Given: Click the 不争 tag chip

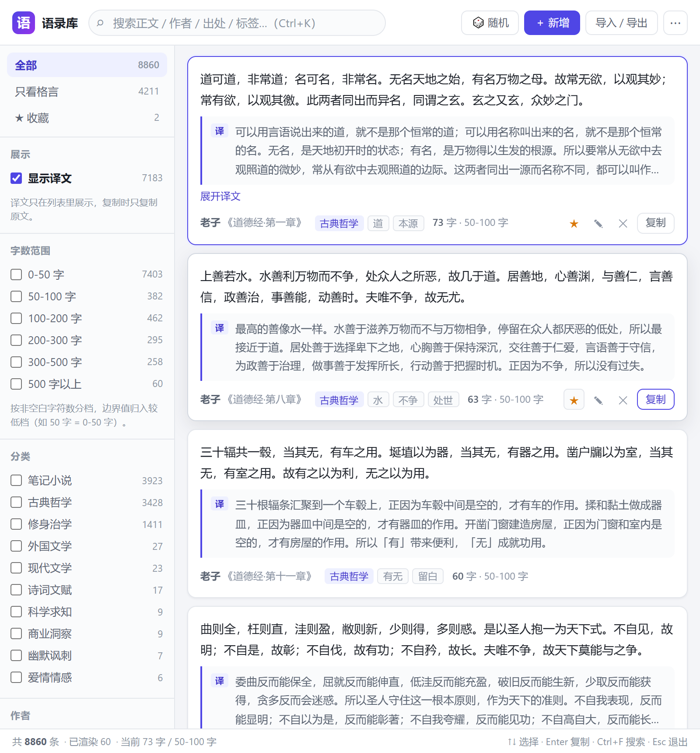Looking at the screenshot, I should pyautogui.click(x=408, y=400).
